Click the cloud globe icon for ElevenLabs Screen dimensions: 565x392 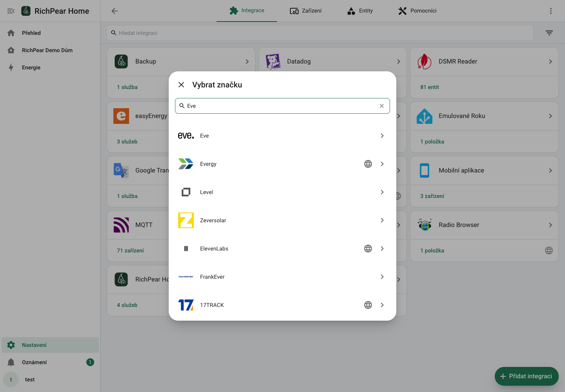point(368,249)
